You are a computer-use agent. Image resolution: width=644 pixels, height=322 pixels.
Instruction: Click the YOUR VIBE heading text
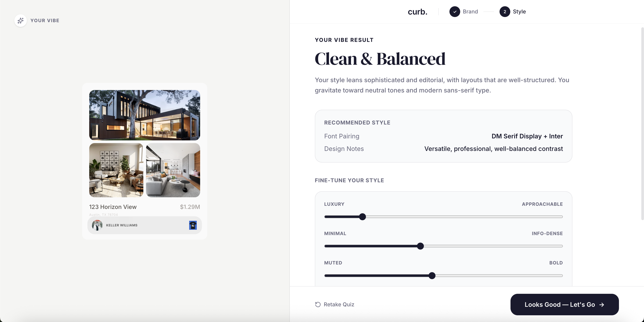pos(45,21)
